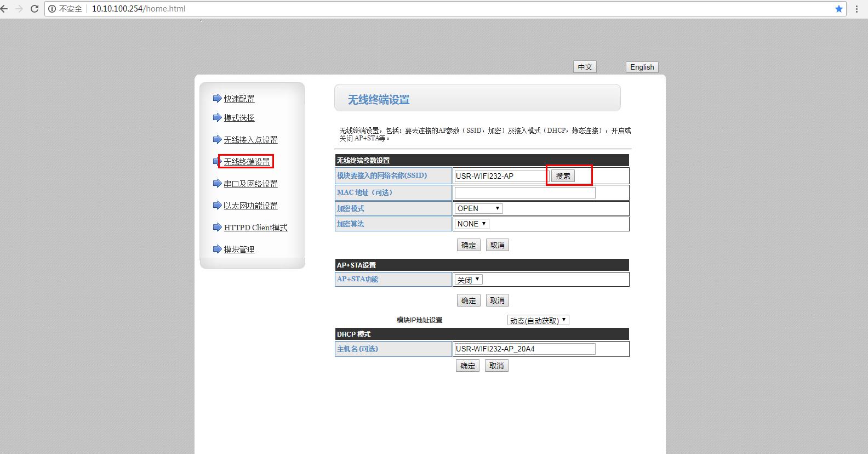Select HTTPD Client模式 menu link
868x454 pixels.
coord(255,228)
